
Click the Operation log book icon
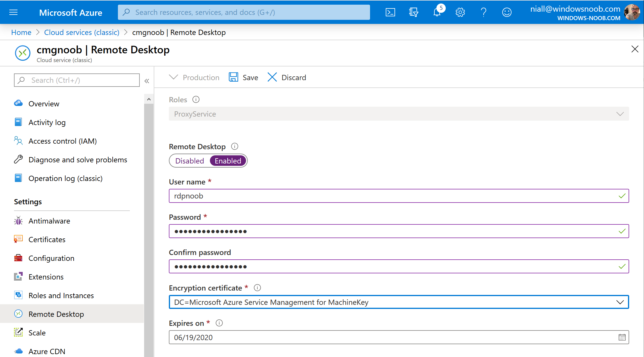(18, 178)
